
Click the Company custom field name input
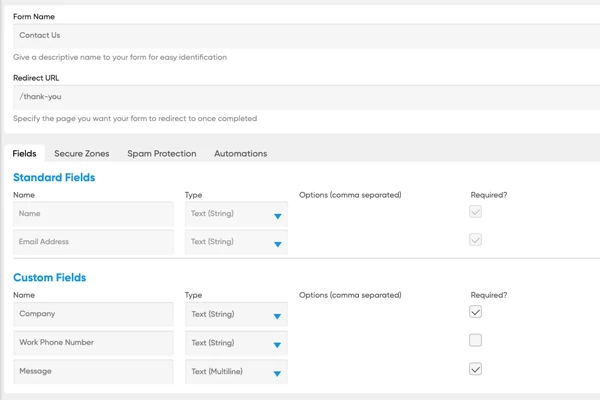click(x=93, y=314)
